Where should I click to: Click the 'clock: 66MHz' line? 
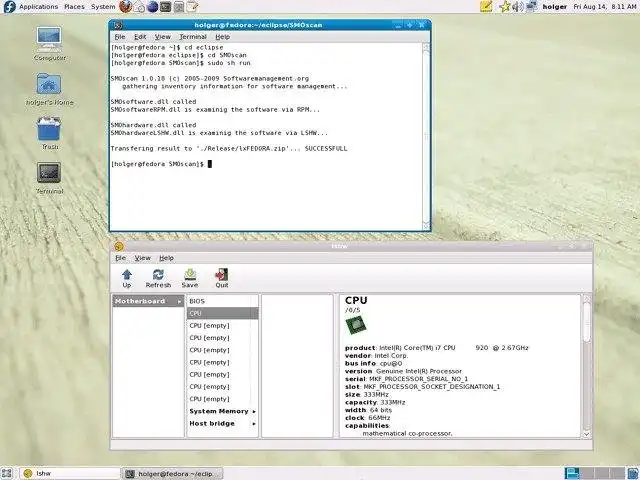(368, 418)
